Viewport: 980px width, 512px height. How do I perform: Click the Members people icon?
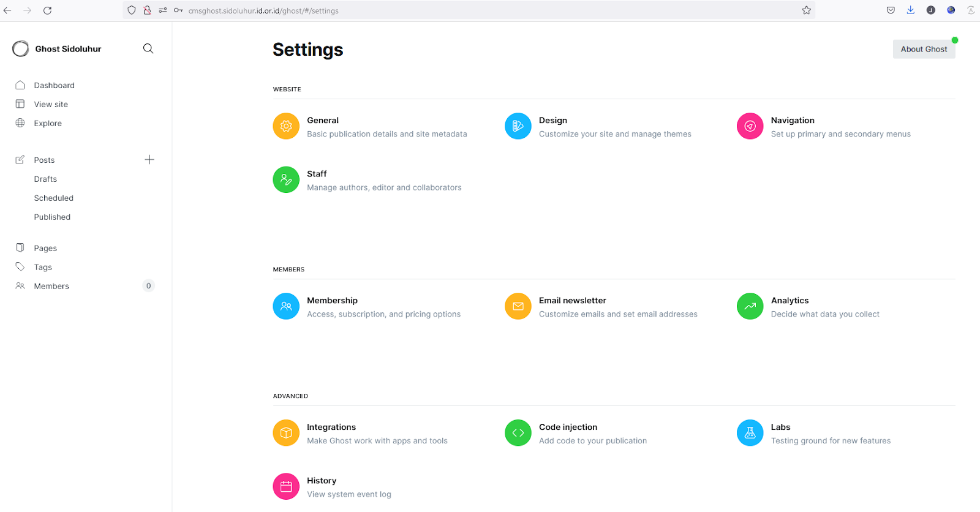(x=20, y=286)
